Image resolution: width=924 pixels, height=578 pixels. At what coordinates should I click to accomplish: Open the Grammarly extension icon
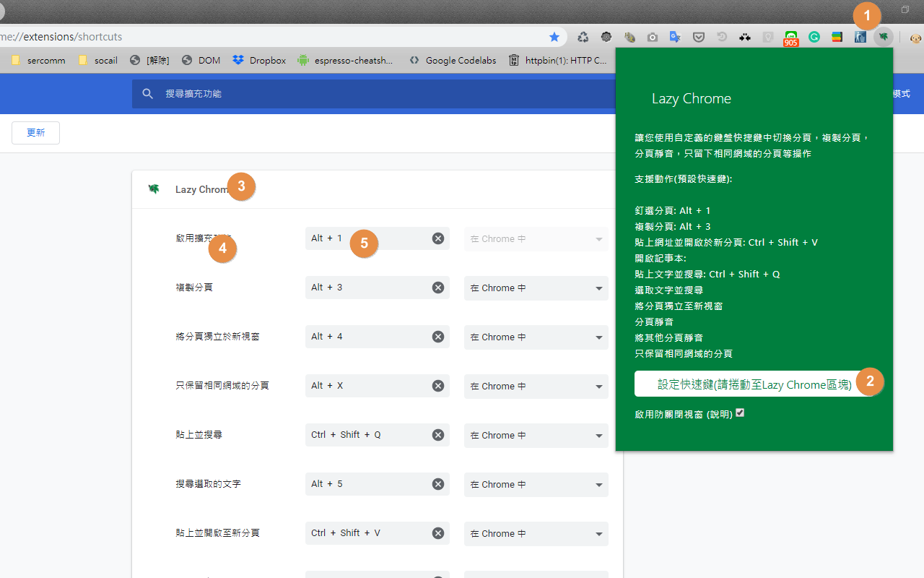click(814, 37)
